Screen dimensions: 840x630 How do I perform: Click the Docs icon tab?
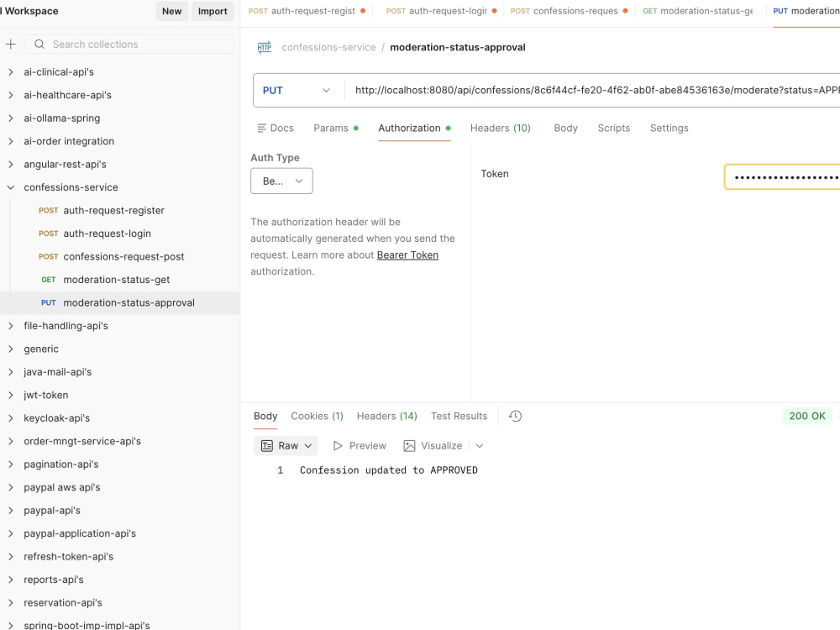[276, 128]
